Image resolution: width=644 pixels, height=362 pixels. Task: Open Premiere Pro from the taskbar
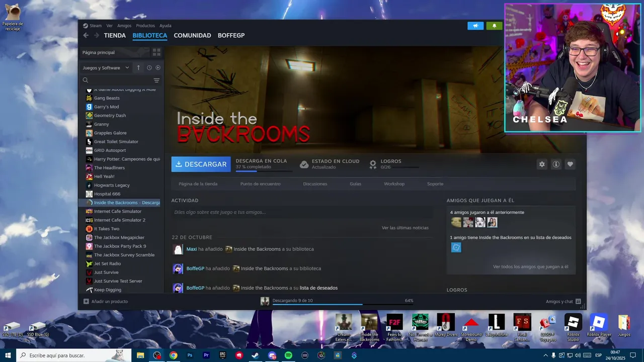(206, 355)
